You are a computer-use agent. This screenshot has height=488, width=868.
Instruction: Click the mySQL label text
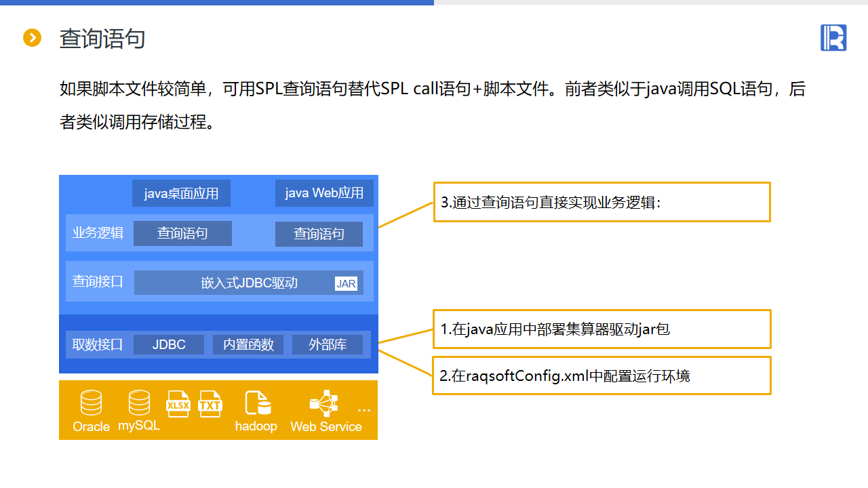[x=139, y=426]
